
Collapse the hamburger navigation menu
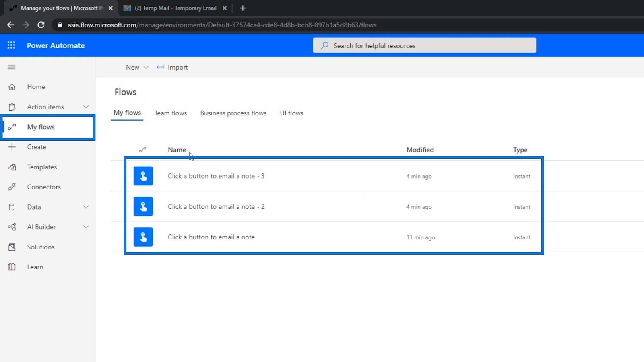[x=11, y=67]
